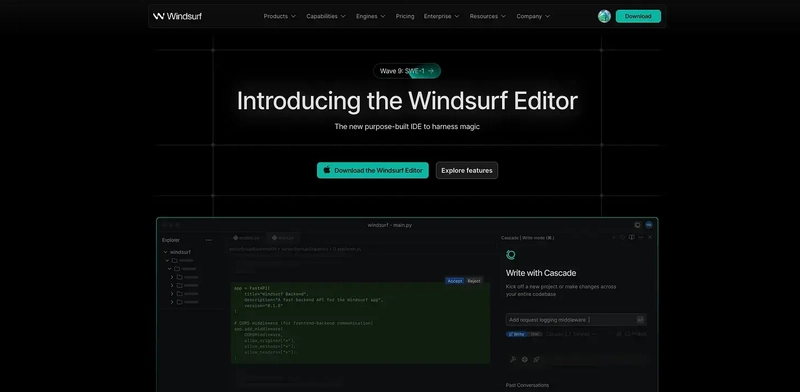Click the Cascade logo icon
The image size is (800, 392).
click(511, 255)
